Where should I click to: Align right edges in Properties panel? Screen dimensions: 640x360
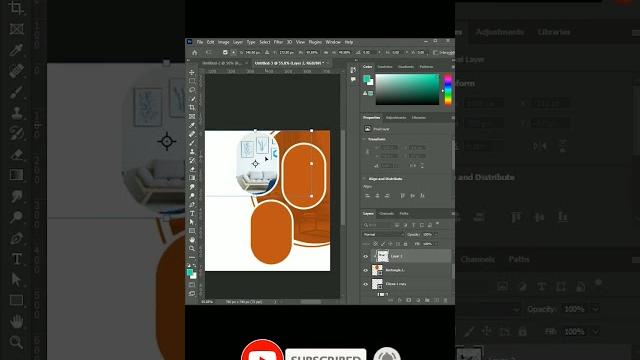[387, 196]
